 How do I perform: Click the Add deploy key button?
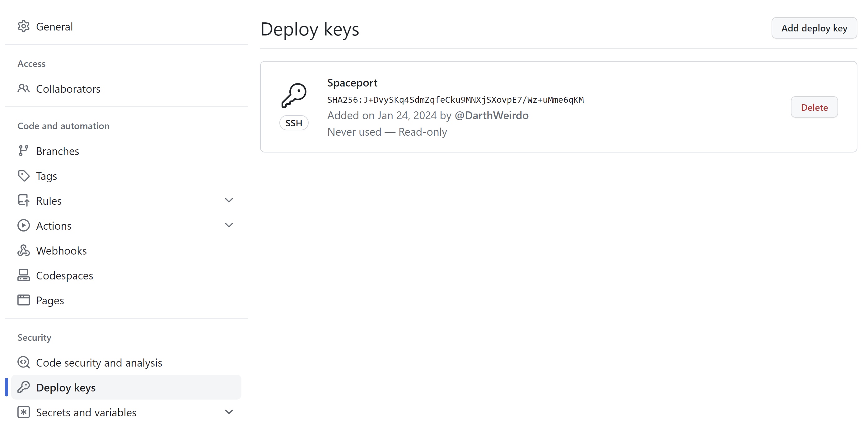point(814,28)
